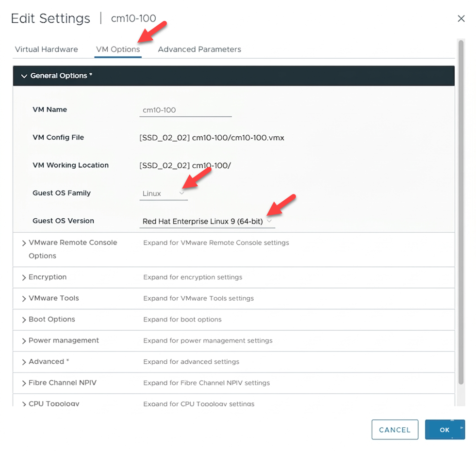The height and width of the screenshot is (451, 476).
Task: Switch to the Virtual Hardware tab
Action: 47,49
